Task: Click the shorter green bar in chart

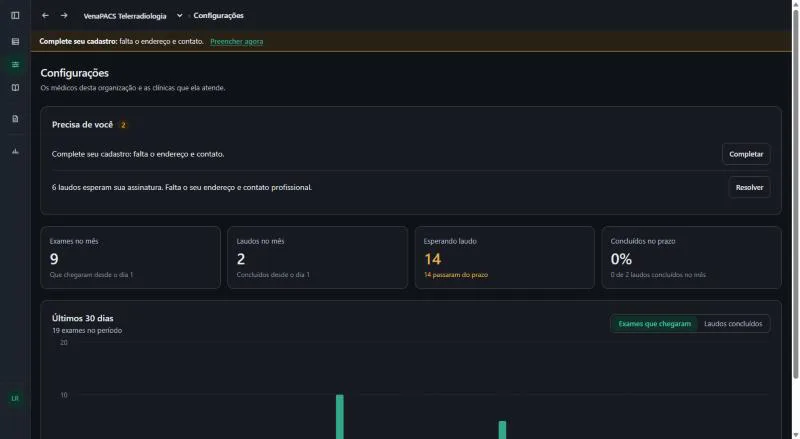Action: [503, 430]
